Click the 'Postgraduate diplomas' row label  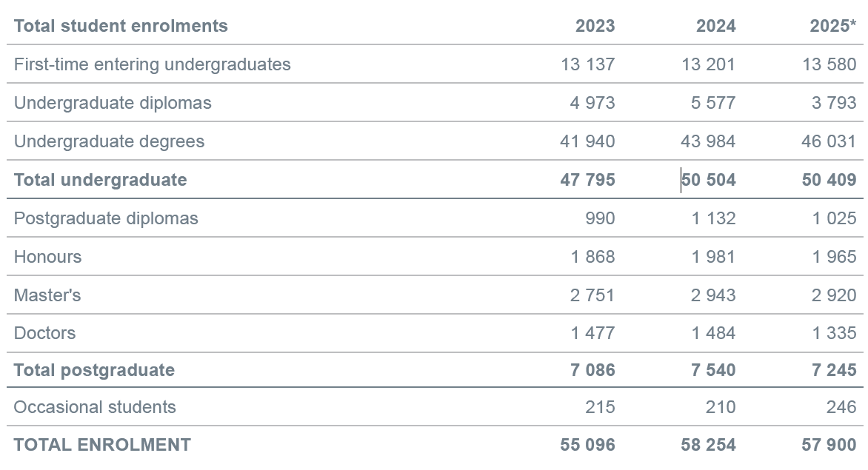(106, 218)
